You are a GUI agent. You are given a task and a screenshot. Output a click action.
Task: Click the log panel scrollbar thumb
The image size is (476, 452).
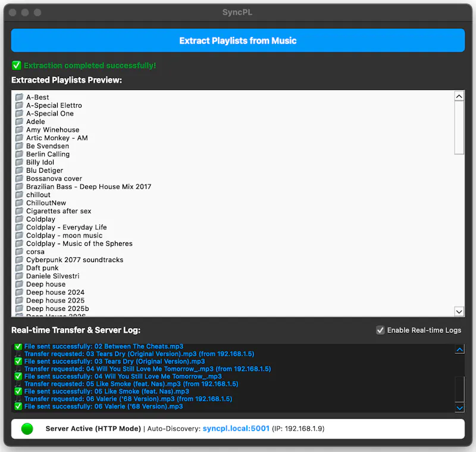pos(459,389)
